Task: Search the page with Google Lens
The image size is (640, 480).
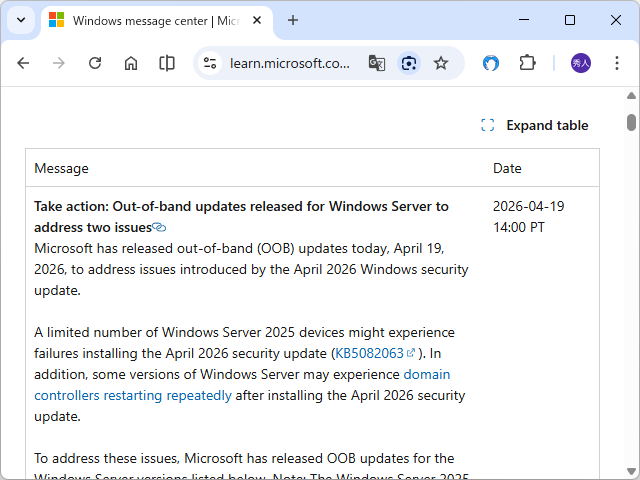Action: pos(408,63)
